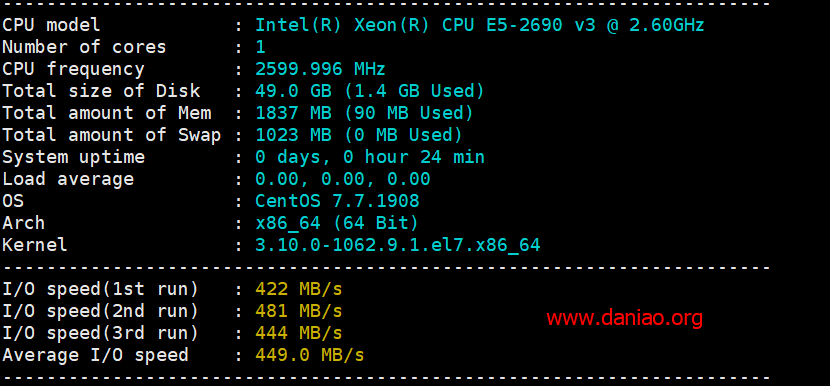
Task: Click the 1st run I/O speed 422 MB/s
Action: click(x=299, y=289)
